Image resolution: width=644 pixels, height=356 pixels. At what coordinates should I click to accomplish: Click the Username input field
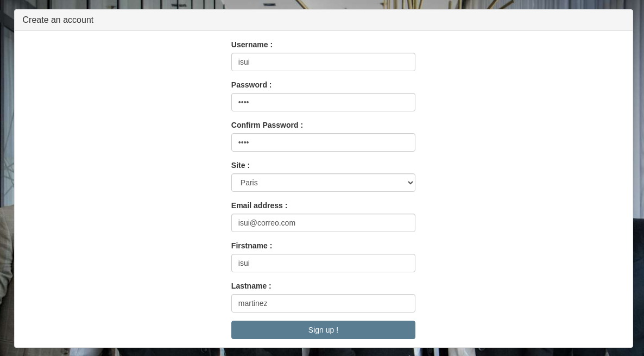point(323,62)
